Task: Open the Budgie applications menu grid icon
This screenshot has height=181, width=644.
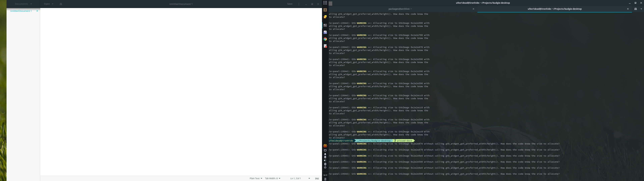Action: (x=325, y=3)
